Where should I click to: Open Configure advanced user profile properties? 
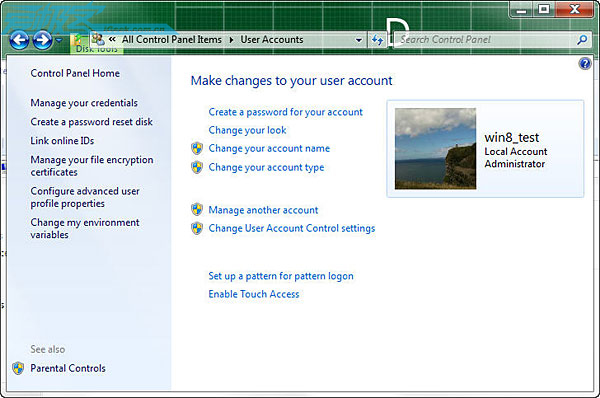click(85, 197)
